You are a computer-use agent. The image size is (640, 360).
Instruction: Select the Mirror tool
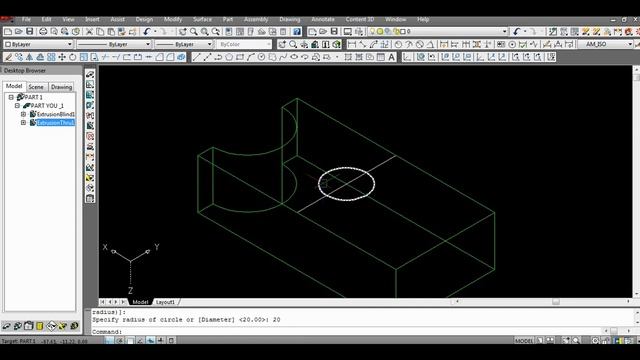tap(29, 57)
